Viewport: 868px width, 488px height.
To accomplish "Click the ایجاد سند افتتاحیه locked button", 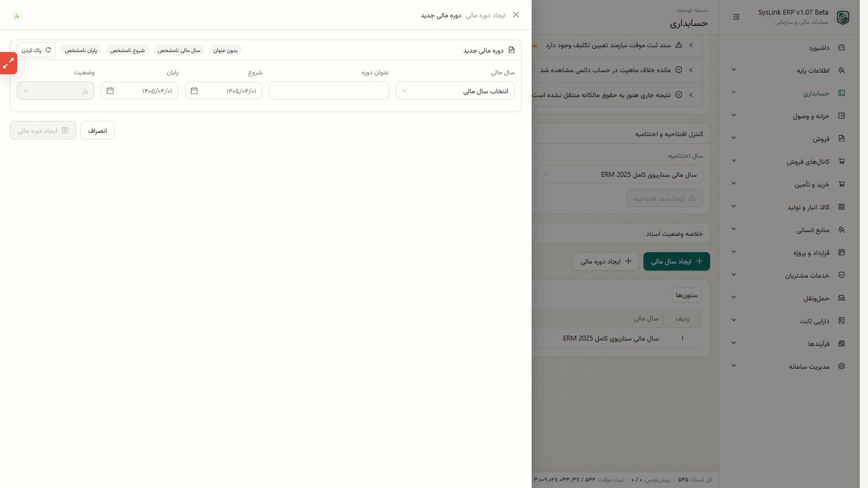I will 665,198.
